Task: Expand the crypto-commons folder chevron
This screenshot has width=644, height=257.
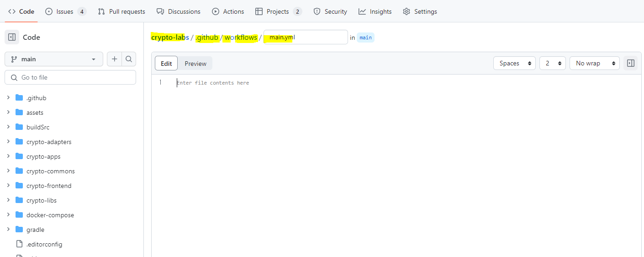Action: (x=8, y=171)
